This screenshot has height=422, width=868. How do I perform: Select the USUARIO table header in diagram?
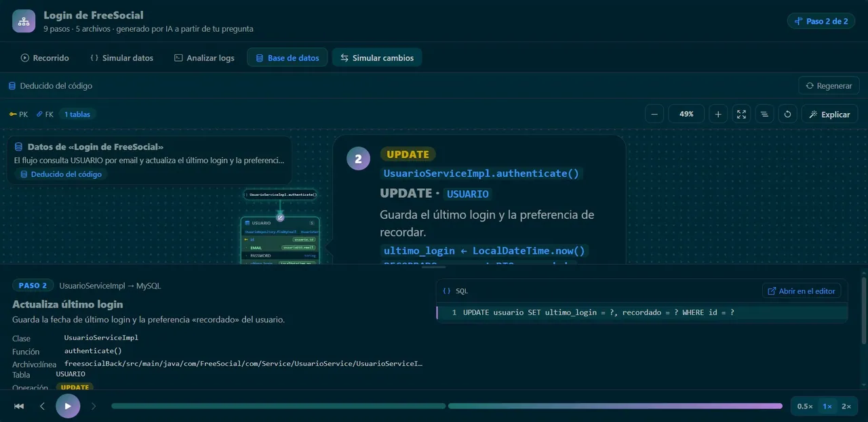pos(279,223)
